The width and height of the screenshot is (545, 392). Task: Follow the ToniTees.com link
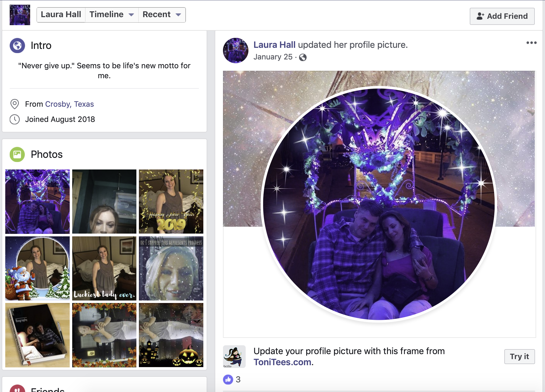click(282, 362)
